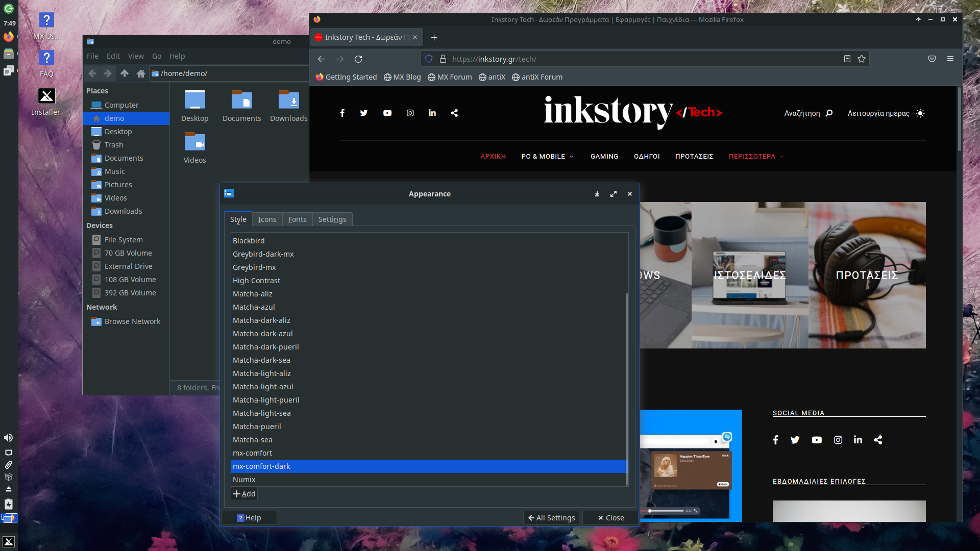Open View menu in file manager

(136, 56)
